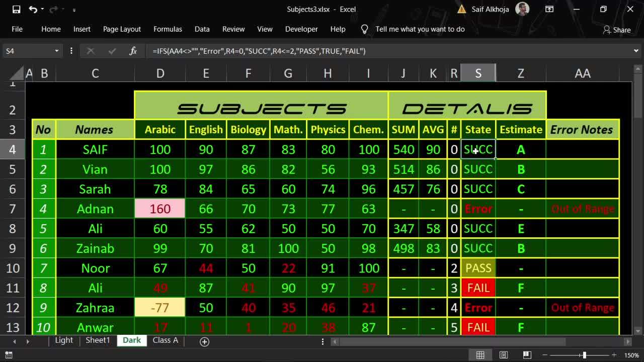
Task: Select column AA header
Action: pos(582,73)
